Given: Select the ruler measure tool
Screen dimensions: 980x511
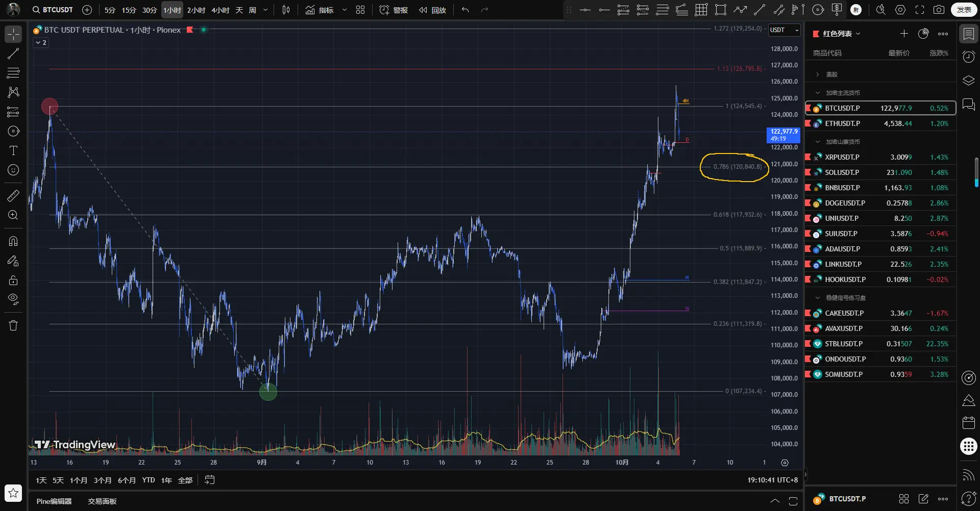Looking at the screenshot, I should (x=13, y=195).
